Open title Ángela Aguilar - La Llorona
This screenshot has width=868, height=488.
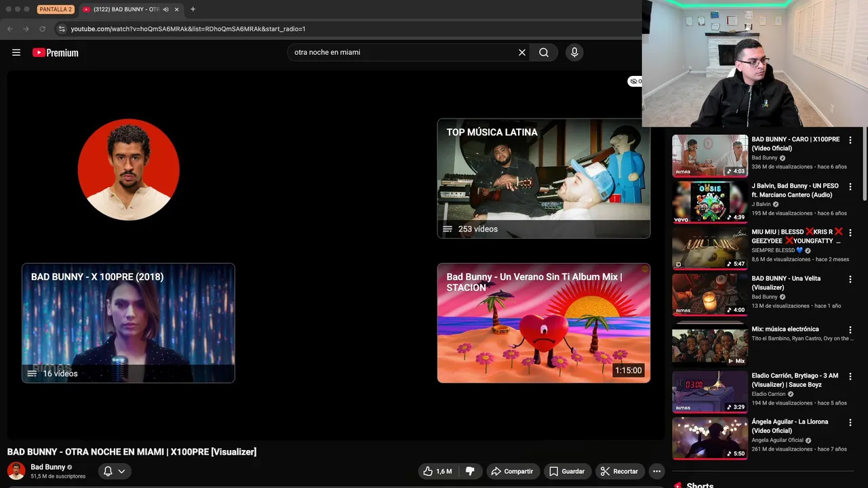[790, 426]
